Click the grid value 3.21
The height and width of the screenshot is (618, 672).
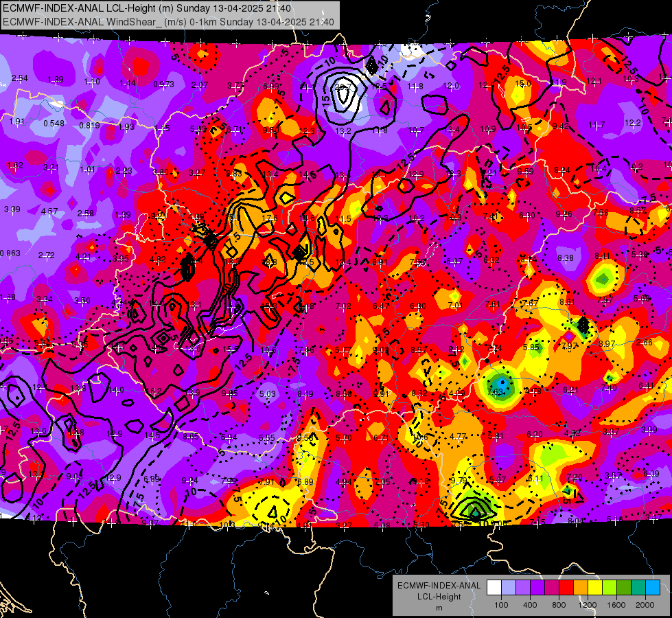click(51, 168)
